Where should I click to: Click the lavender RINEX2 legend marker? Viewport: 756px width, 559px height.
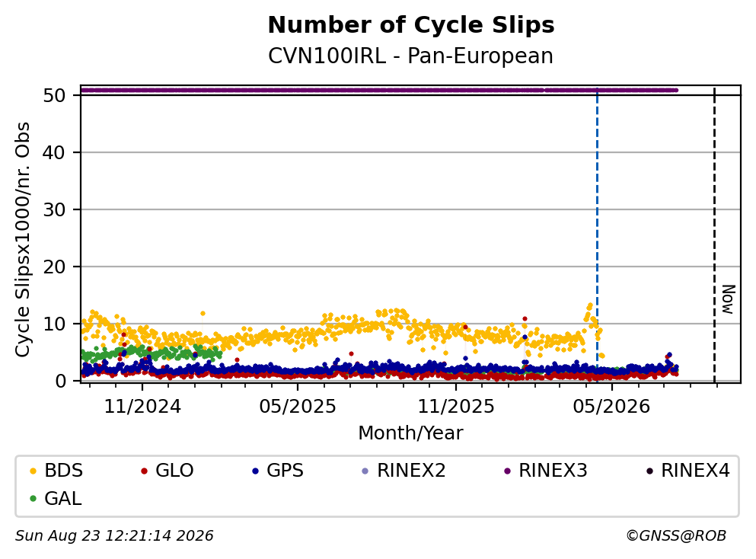365,471
